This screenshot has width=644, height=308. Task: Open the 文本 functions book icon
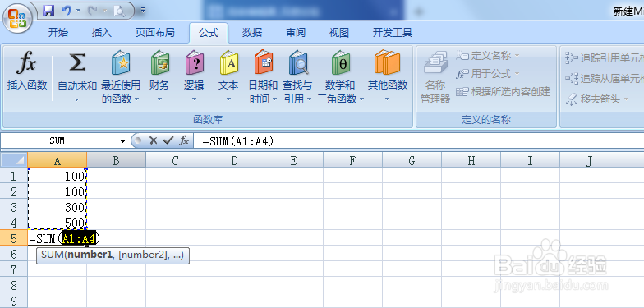click(x=228, y=62)
